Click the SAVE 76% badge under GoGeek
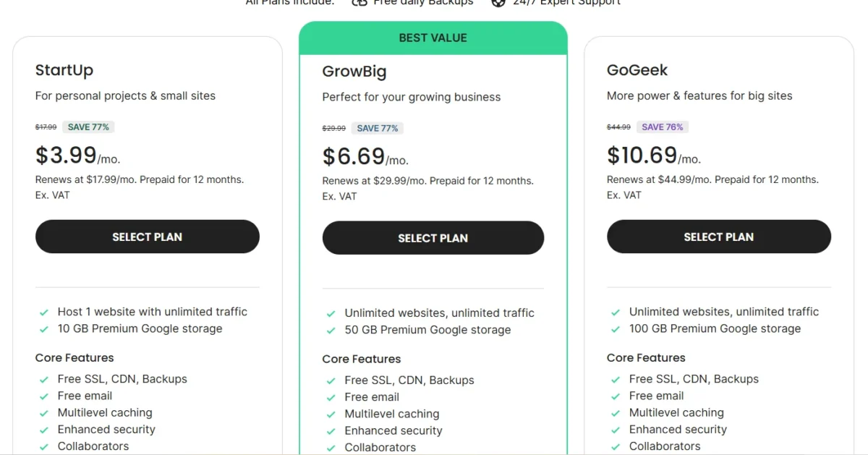This screenshot has width=868, height=455. click(x=663, y=126)
